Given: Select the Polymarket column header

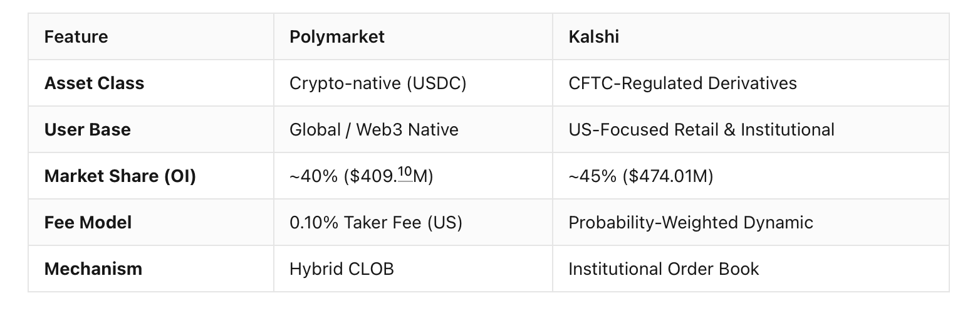Looking at the screenshot, I should click(337, 36).
